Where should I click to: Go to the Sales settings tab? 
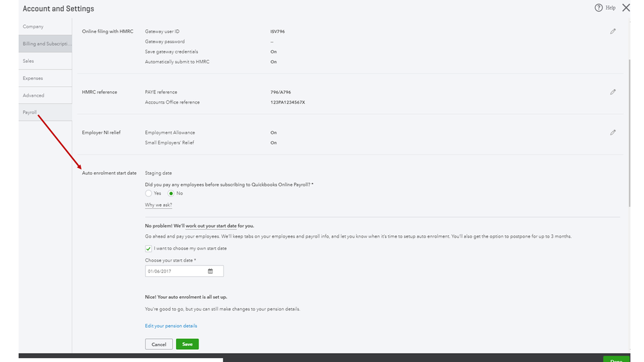(28, 61)
